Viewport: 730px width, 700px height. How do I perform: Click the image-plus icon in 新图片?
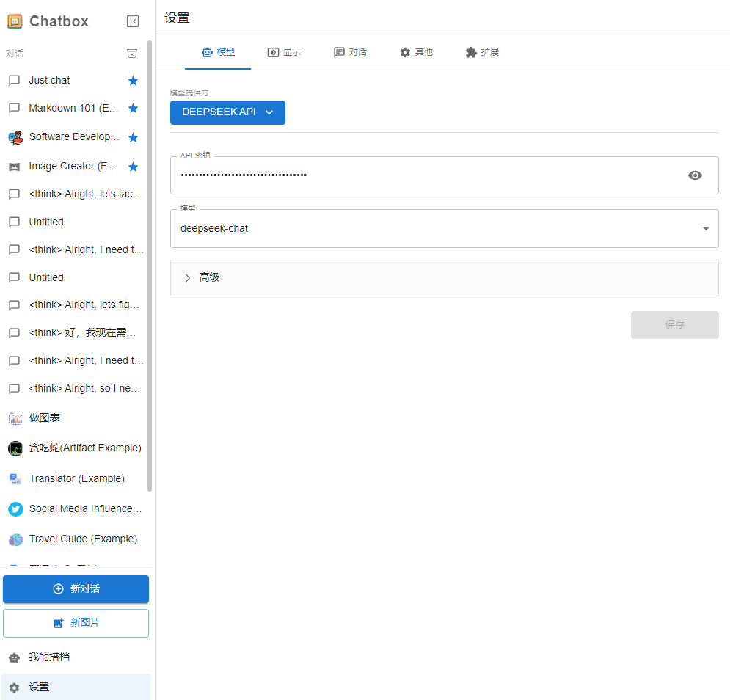tap(58, 623)
